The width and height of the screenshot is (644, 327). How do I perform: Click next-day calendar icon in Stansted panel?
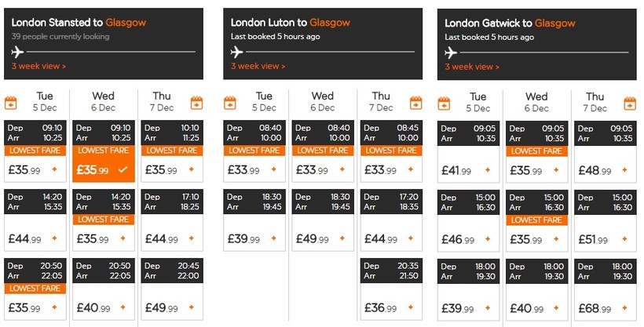click(197, 103)
